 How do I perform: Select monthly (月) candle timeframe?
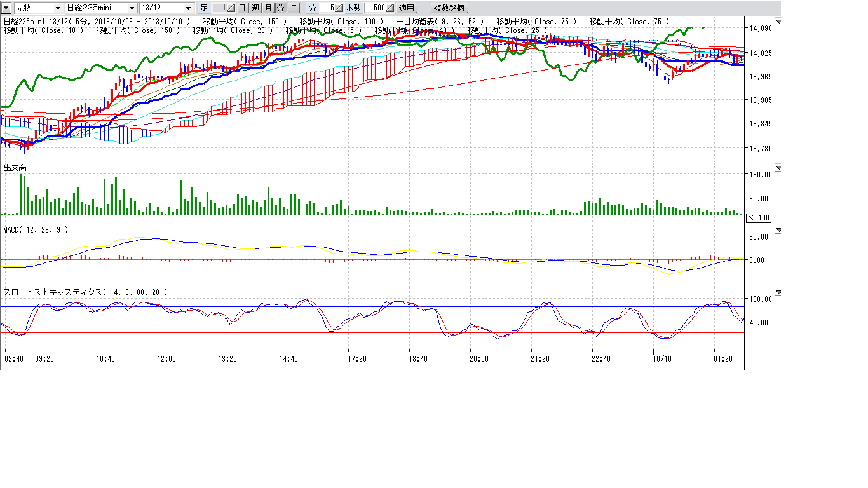268,8
